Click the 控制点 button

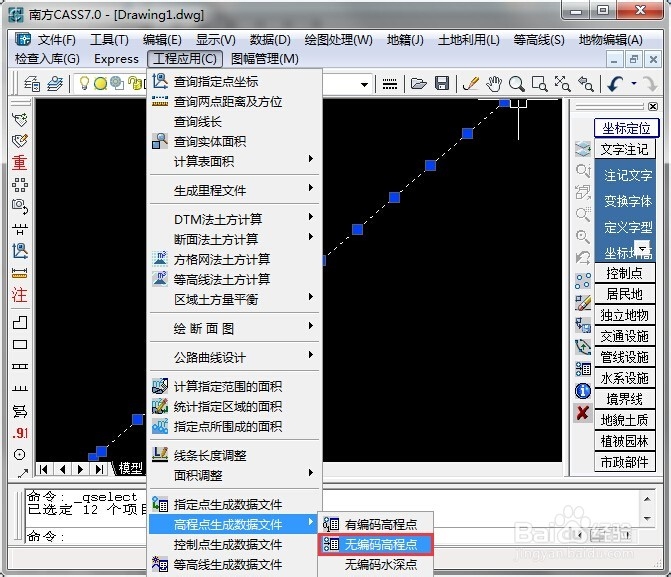[624, 273]
